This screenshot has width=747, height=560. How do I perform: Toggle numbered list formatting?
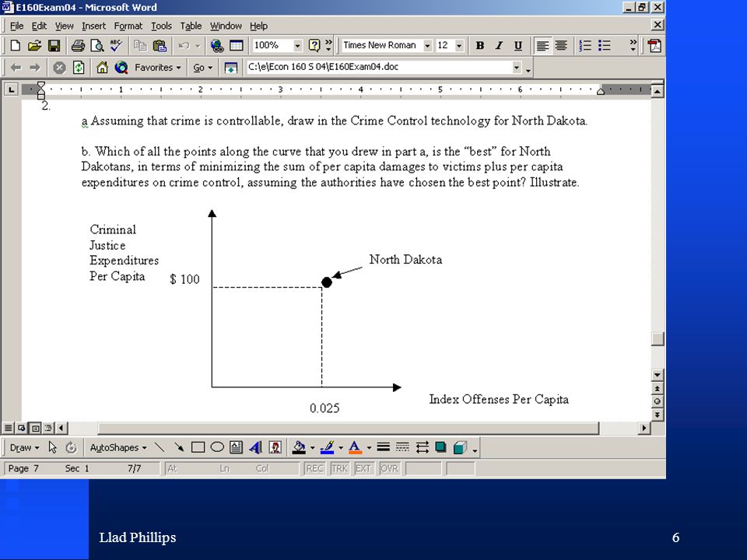[x=585, y=46]
